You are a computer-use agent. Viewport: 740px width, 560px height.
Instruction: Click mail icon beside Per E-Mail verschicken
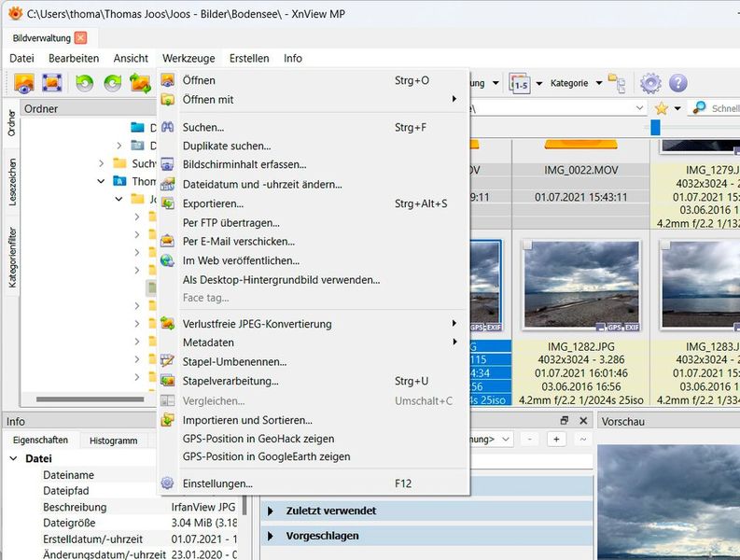click(168, 242)
